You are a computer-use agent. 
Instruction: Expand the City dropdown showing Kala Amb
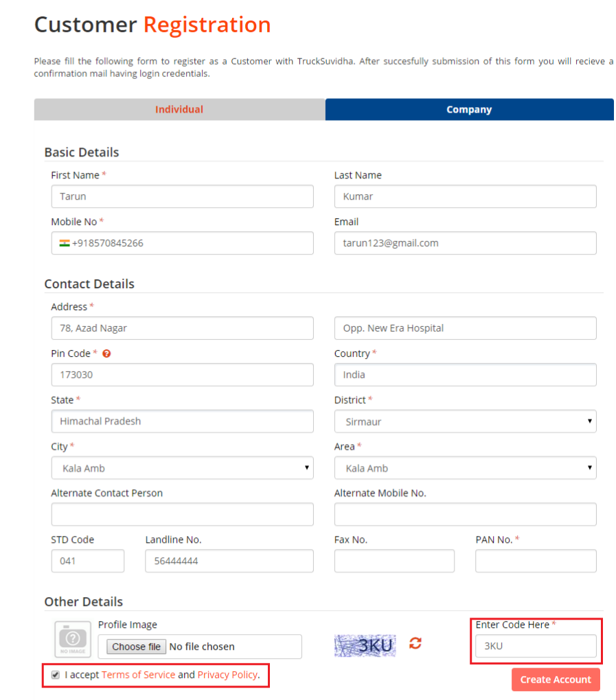[182, 468]
